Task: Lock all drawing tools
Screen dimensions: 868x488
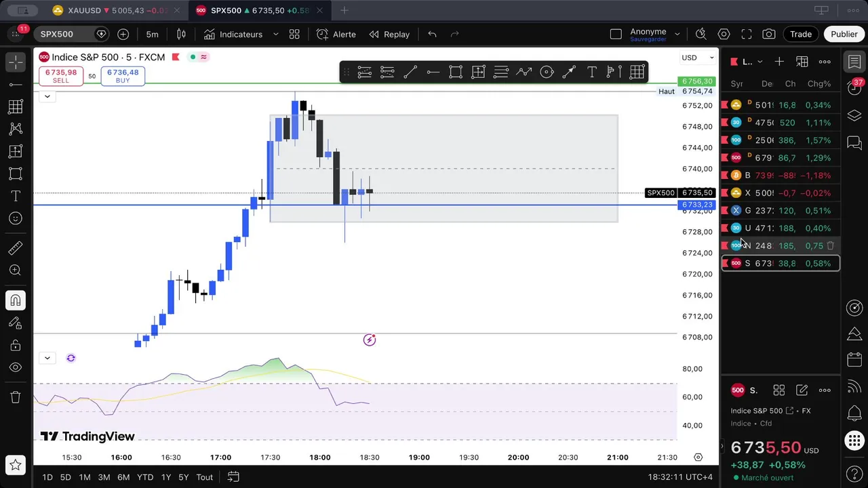Action: [16, 345]
